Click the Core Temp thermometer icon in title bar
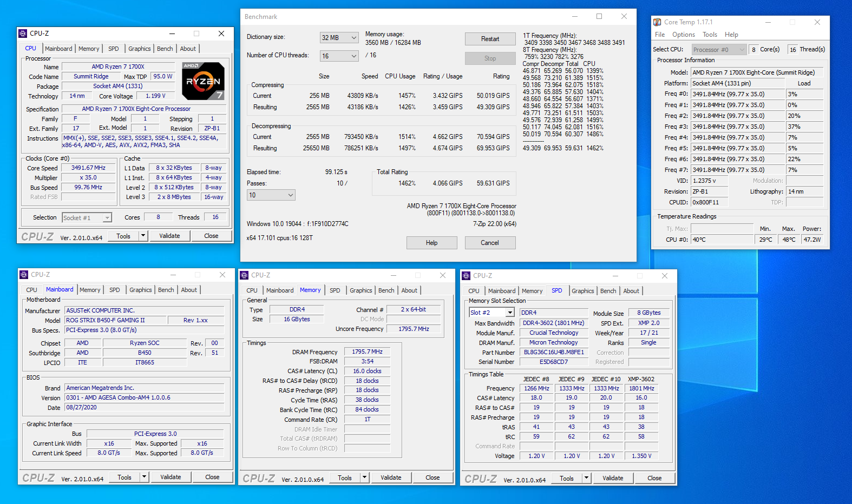 point(657,22)
